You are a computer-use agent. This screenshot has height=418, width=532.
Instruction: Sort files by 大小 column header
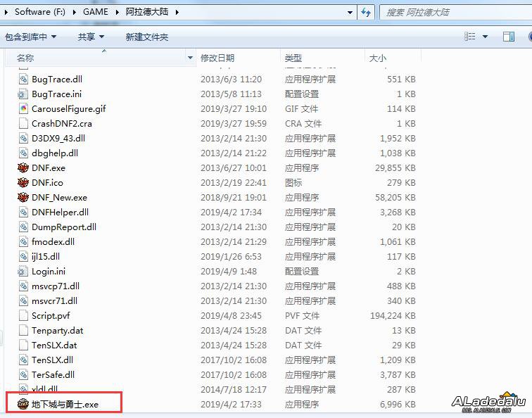click(377, 58)
